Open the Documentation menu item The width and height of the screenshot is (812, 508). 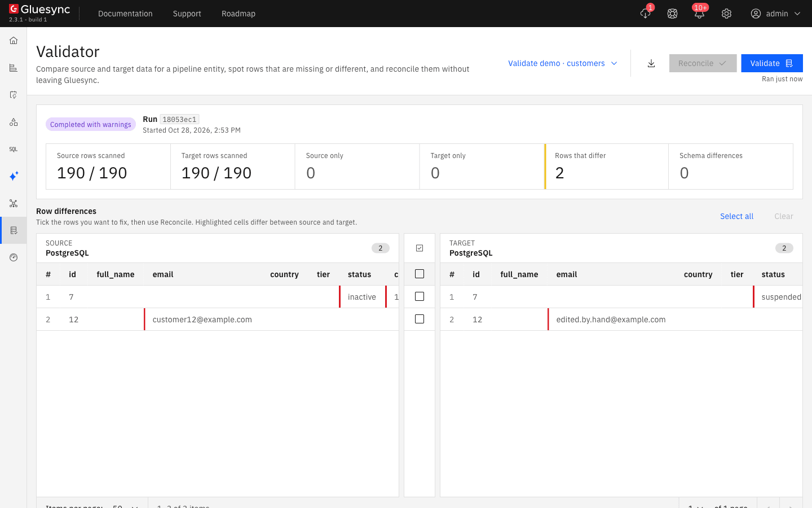pos(125,14)
